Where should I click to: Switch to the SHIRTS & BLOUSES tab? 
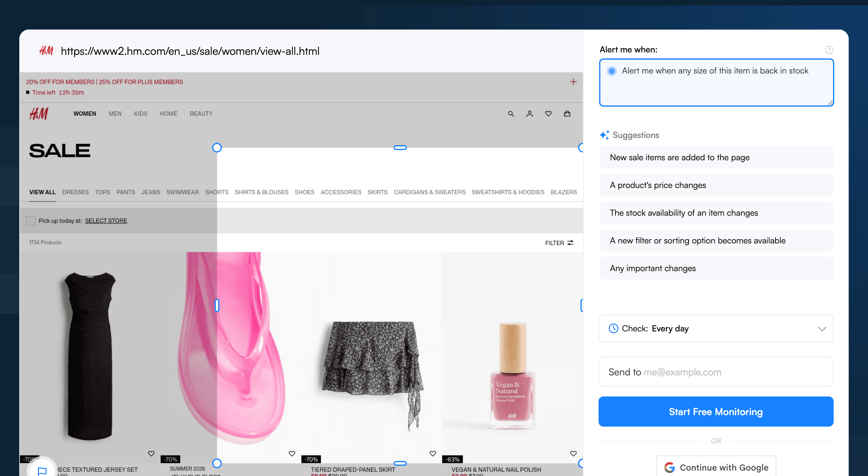tap(262, 192)
